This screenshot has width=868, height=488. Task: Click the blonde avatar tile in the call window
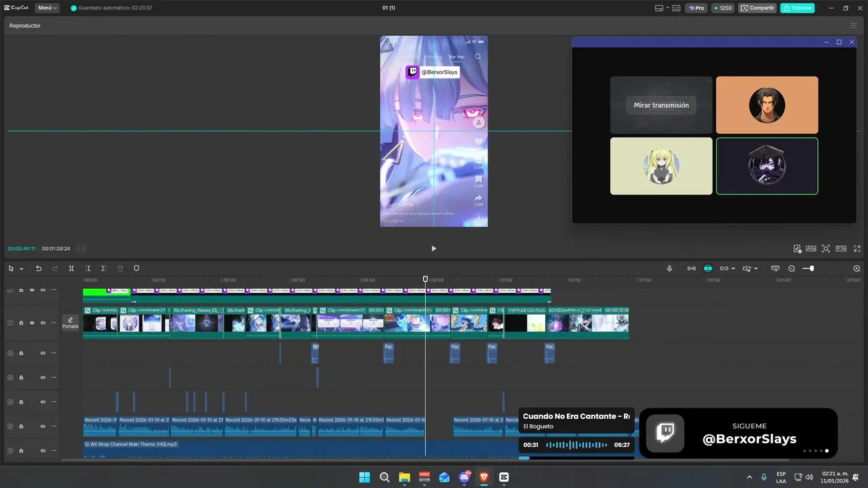click(x=661, y=166)
